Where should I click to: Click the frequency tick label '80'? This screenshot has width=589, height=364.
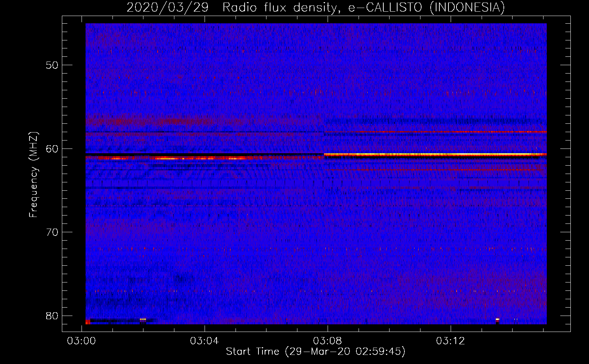coord(52,316)
